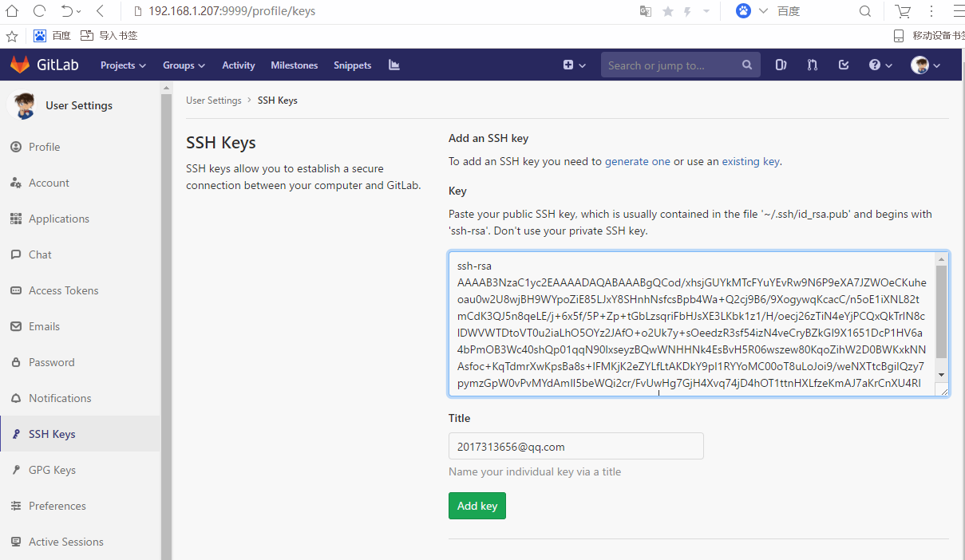Open the GitLab issues dashboard icon
The width and height of the screenshot is (965, 560).
coord(781,65)
